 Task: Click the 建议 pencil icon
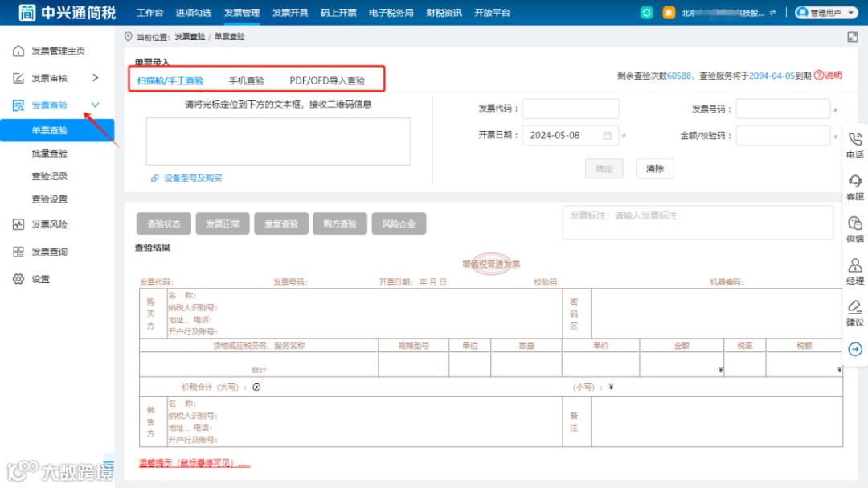click(x=854, y=307)
